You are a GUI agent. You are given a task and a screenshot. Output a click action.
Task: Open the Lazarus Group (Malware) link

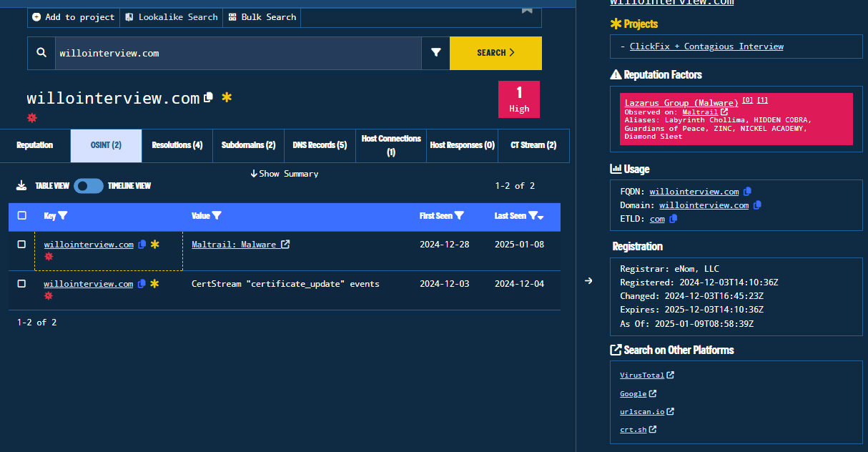[x=681, y=103]
